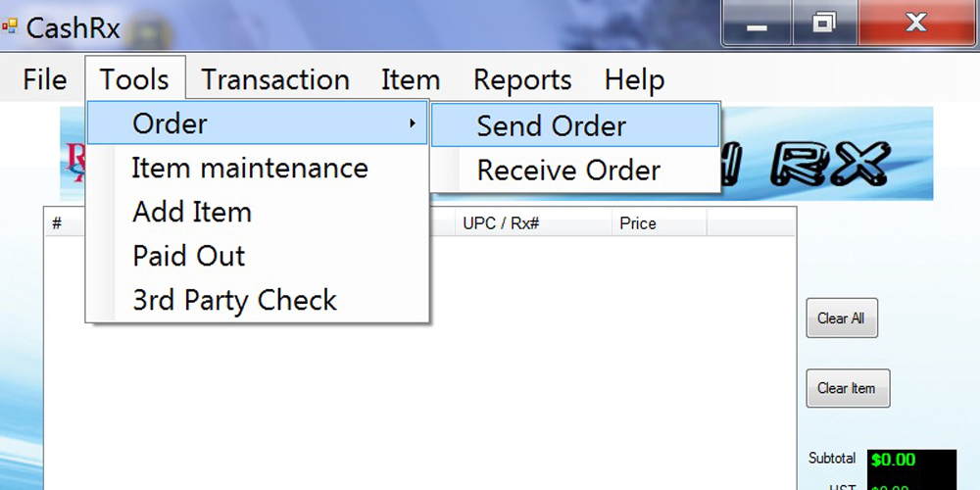Choose Send Order from the submenu
The width and height of the screenshot is (980, 490).
pyautogui.click(x=575, y=125)
